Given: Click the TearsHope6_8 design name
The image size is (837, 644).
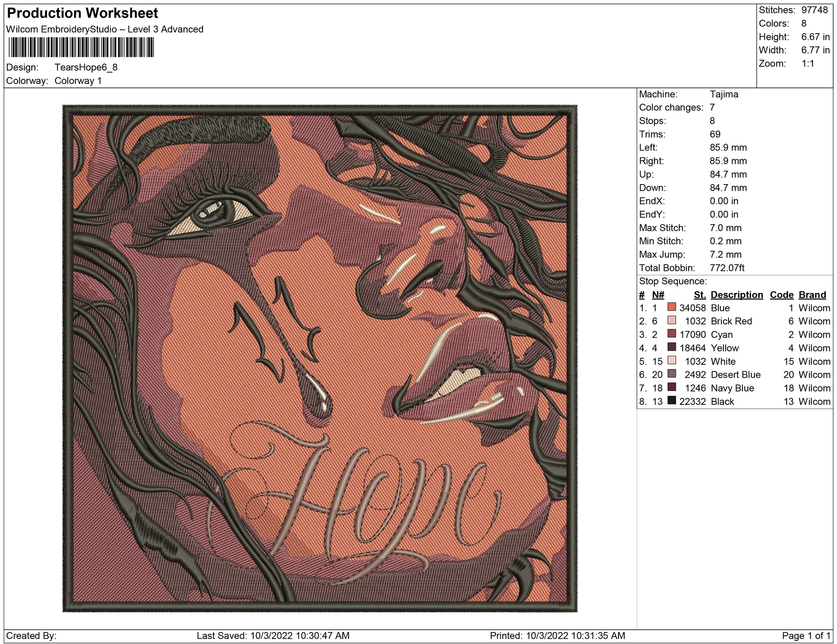Looking at the screenshot, I should pyautogui.click(x=86, y=68).
